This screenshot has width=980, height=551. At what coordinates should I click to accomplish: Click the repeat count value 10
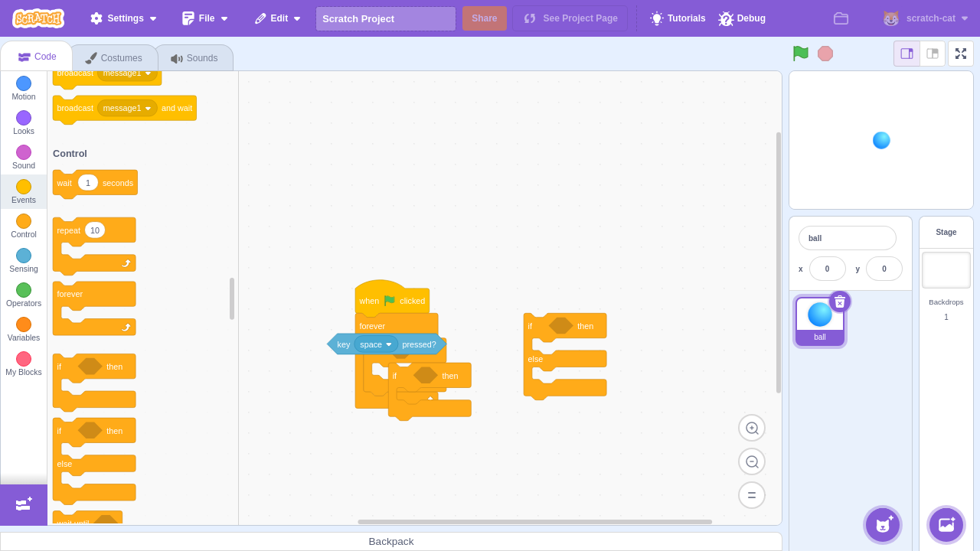[95, 230]
